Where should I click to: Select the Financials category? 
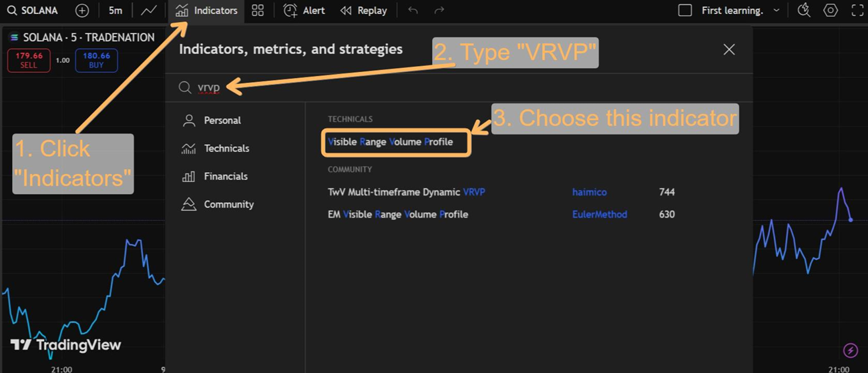215,176
